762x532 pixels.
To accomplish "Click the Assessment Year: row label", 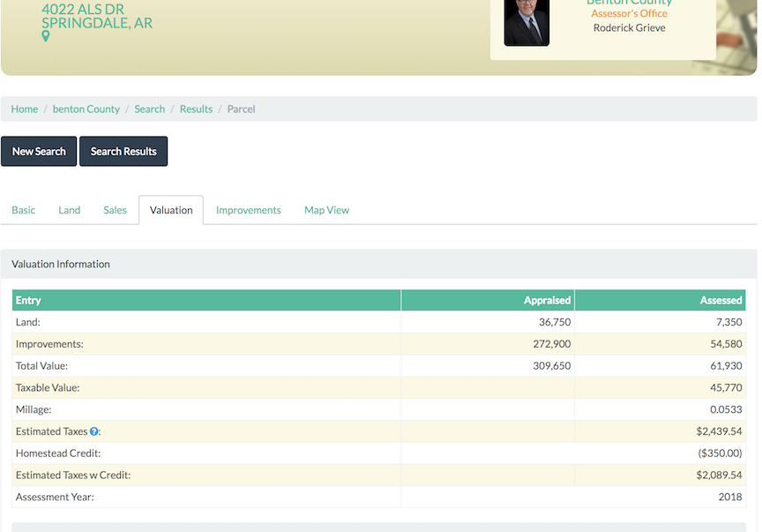I will [x=55, y=497].
